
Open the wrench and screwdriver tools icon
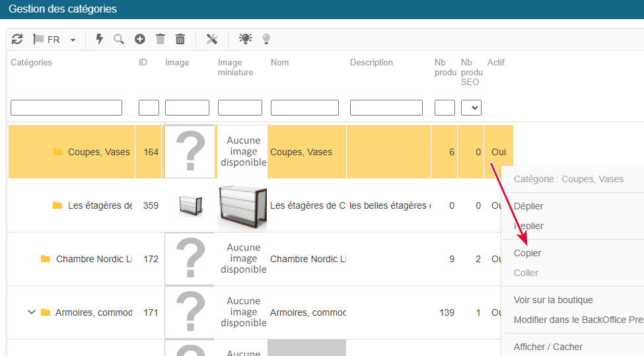212,40
